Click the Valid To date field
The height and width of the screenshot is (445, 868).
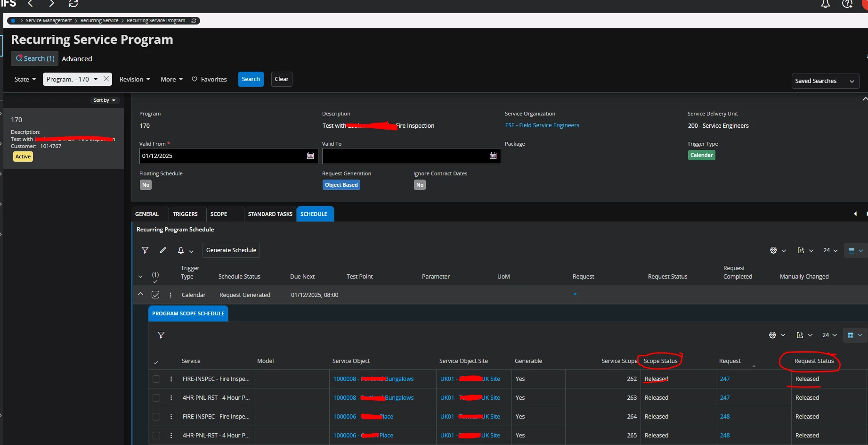[x=405, y=156]
